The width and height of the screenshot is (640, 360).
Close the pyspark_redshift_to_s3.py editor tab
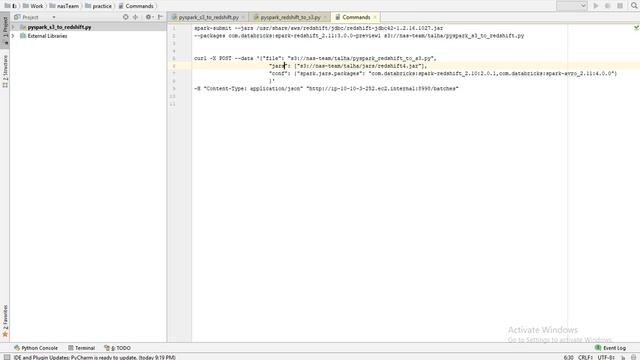[x=325, y=17]
